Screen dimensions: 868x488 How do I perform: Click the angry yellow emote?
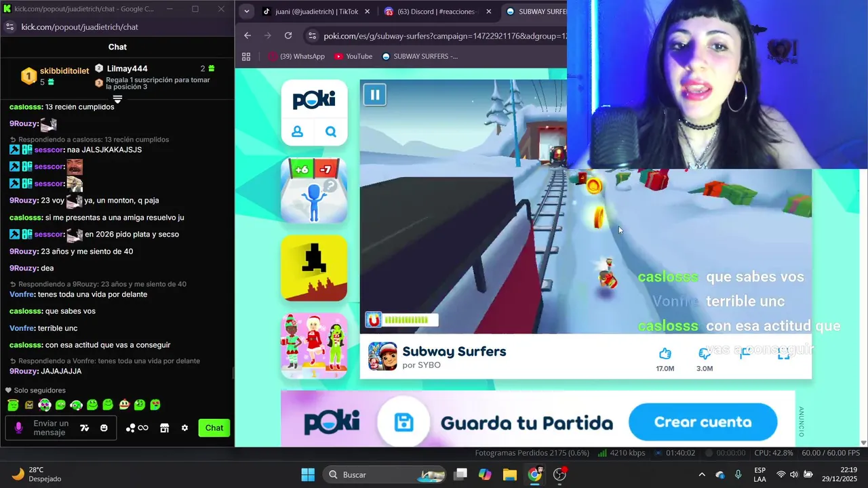pyautogui.click(x=28, y=405)
